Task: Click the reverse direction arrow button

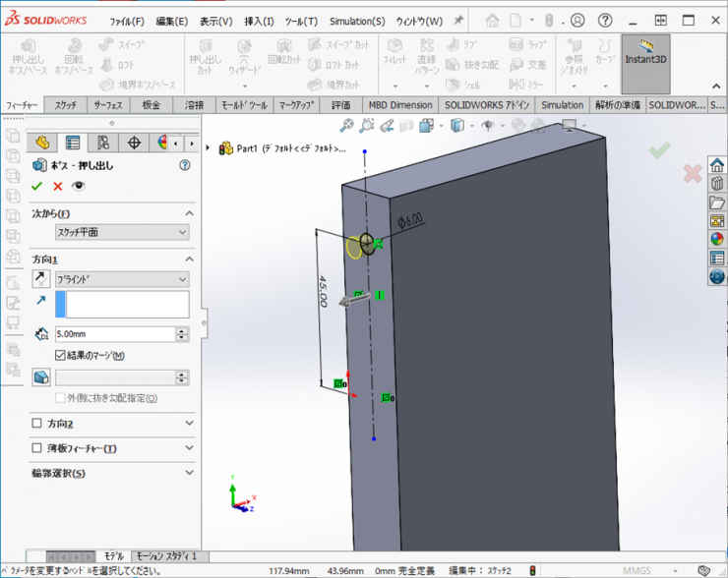Action: [x=41, y=279]
